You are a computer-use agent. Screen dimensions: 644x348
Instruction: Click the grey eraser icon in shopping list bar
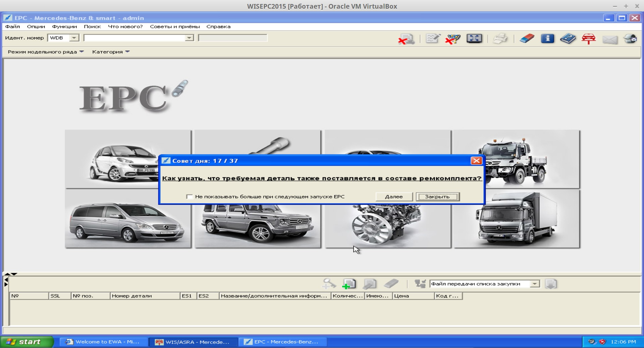[x=391, y=284]
